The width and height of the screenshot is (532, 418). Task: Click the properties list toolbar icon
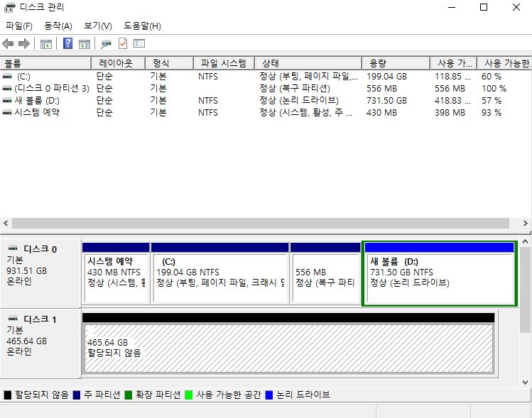139,43
